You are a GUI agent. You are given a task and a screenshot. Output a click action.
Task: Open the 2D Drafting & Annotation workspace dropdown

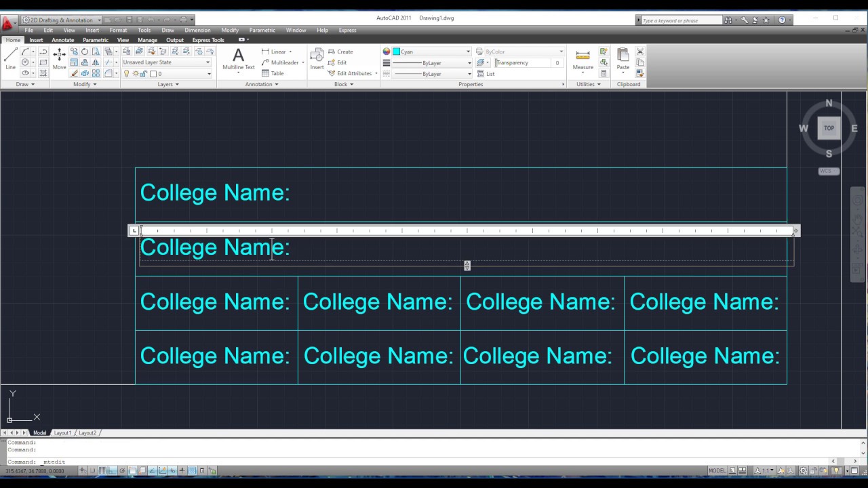(62, 20)
